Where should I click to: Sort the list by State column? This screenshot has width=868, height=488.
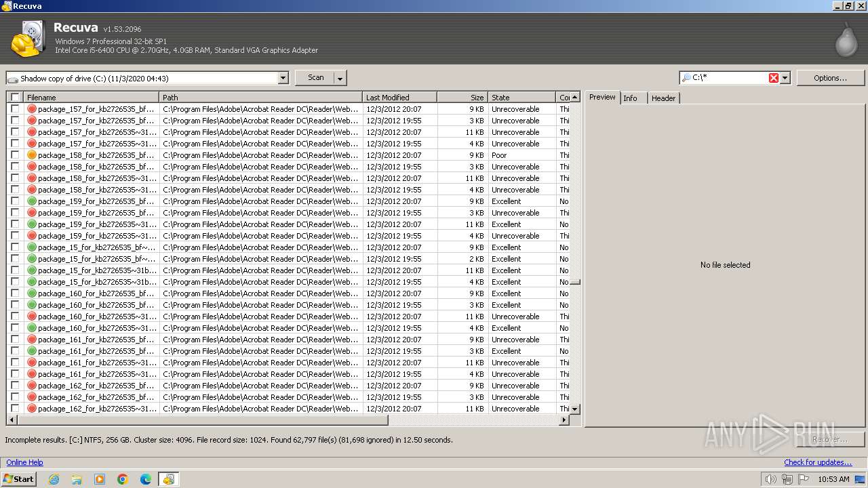[521, 98]
